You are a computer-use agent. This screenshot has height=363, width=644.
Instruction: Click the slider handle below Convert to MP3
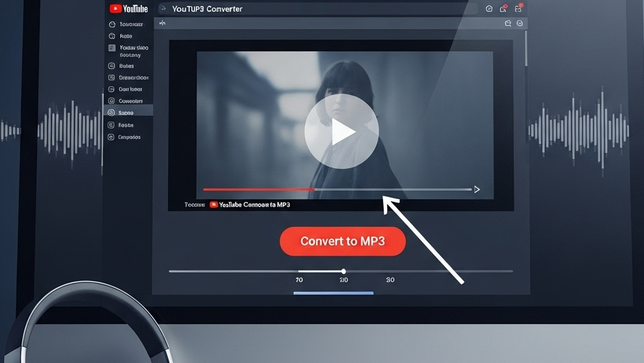[x=344, y=271]
